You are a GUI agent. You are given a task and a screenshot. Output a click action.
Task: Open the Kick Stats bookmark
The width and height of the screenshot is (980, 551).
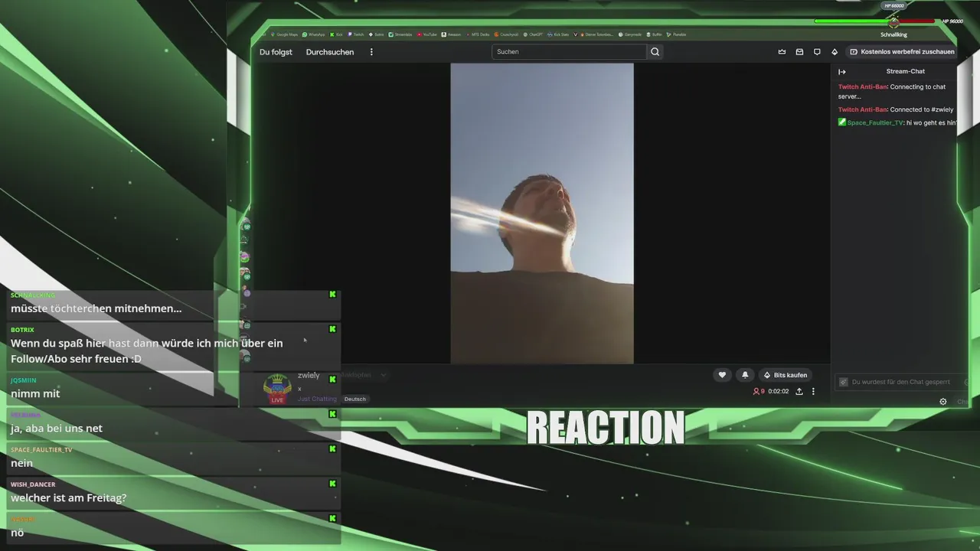558,34
